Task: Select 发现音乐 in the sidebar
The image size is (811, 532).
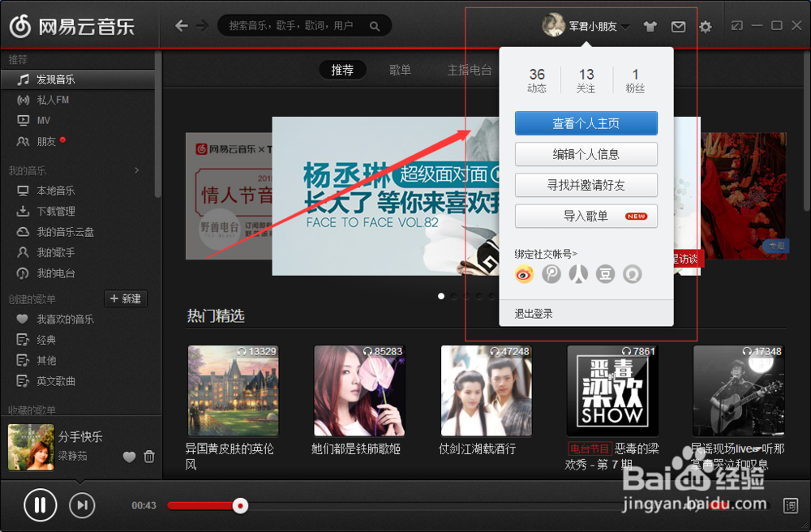Action: (x=78, y=79)
